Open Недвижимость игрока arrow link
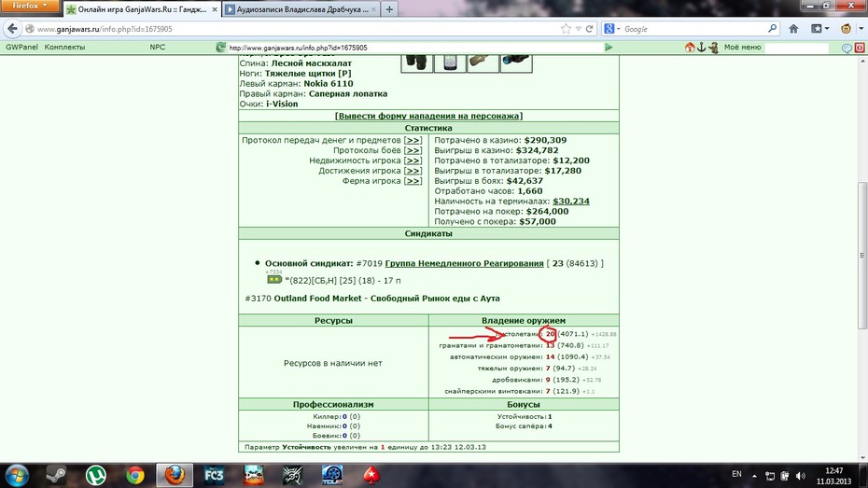The width and height of the screenshot is (868, 488). click(413, 160)
